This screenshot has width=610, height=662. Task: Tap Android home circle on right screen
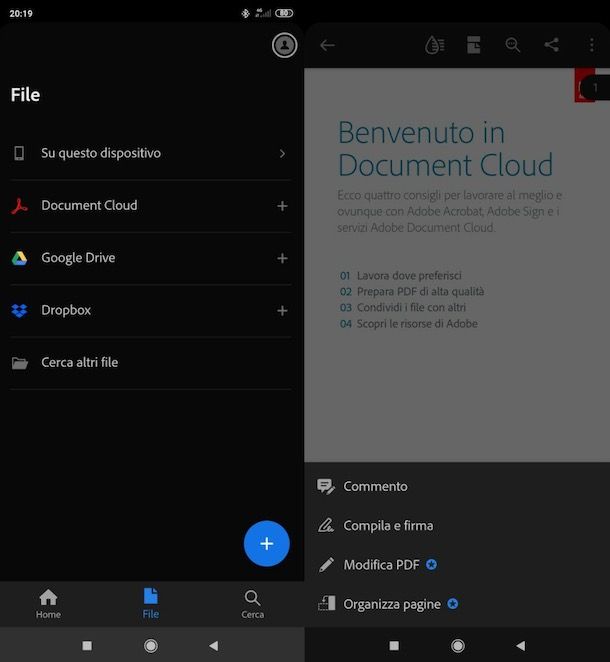[x=458, y=646]
